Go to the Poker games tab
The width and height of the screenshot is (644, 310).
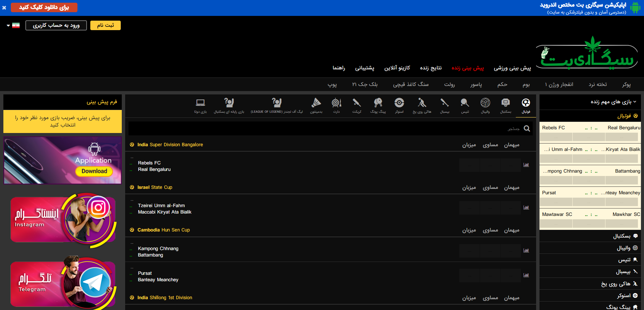click(626, 84)
